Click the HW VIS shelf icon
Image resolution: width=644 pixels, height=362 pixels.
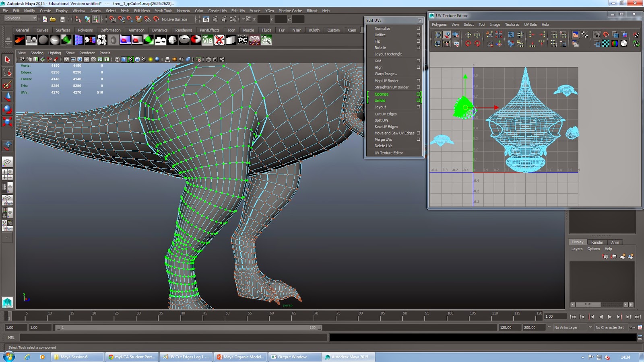[x=207, y=40]
